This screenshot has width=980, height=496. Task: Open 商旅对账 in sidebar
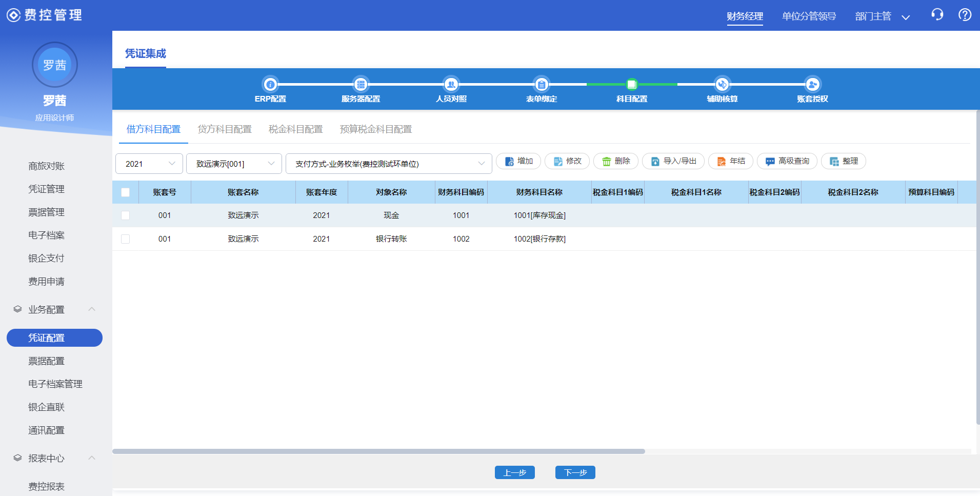coord(47,166)
